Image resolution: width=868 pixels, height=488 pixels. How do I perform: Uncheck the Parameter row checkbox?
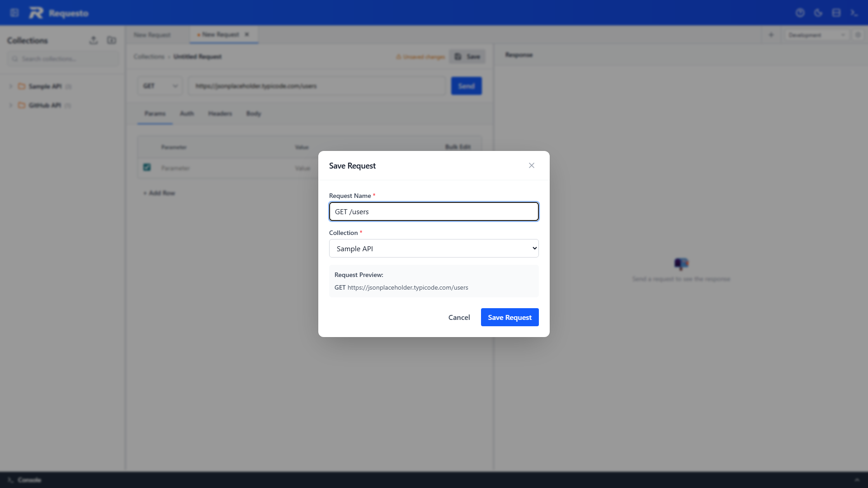146,167
